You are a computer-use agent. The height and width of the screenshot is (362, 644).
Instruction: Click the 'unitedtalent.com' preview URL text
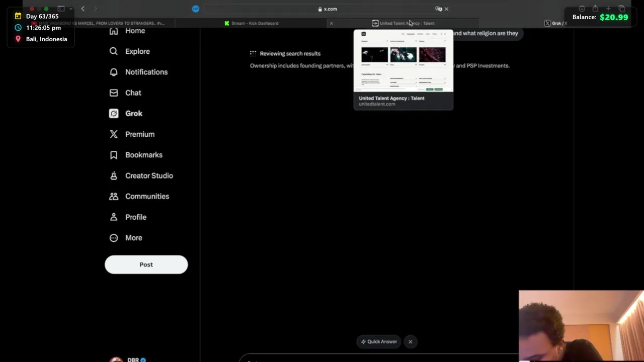point(377,104)
